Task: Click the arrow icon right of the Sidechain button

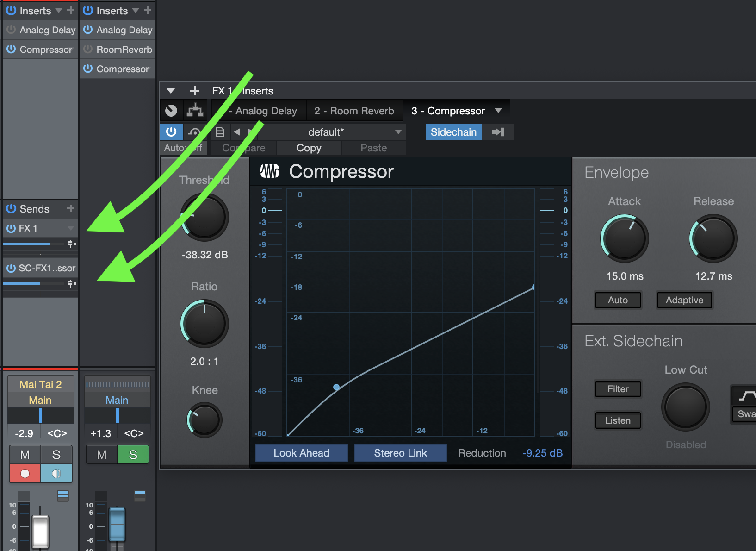Action: coord(498,132)
